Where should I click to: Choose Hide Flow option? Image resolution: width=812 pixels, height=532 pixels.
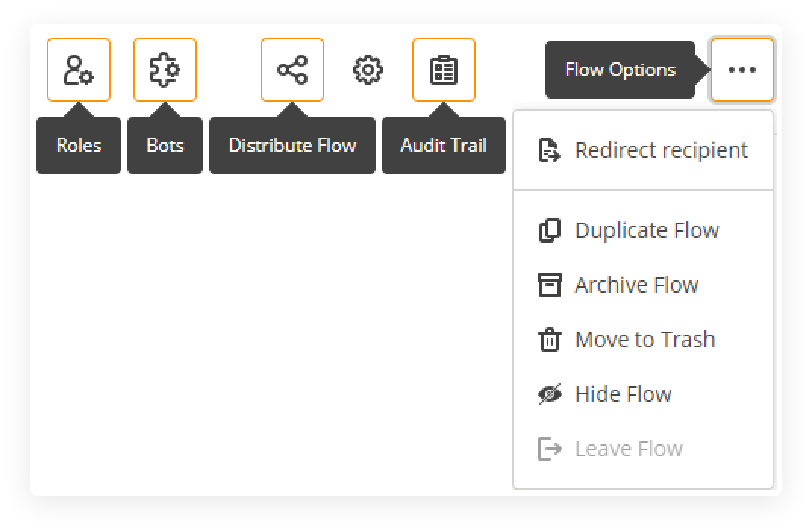[623, 394]
